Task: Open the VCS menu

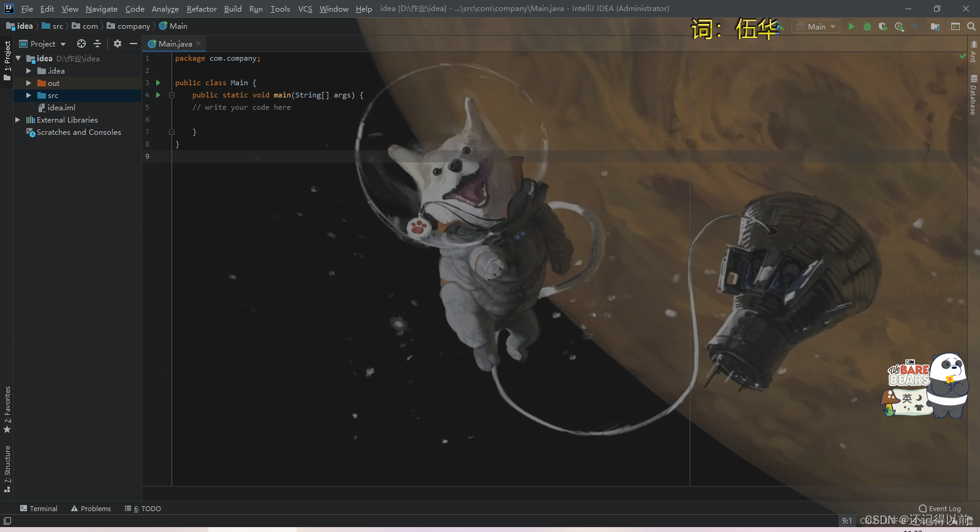Action: [305, 9]
